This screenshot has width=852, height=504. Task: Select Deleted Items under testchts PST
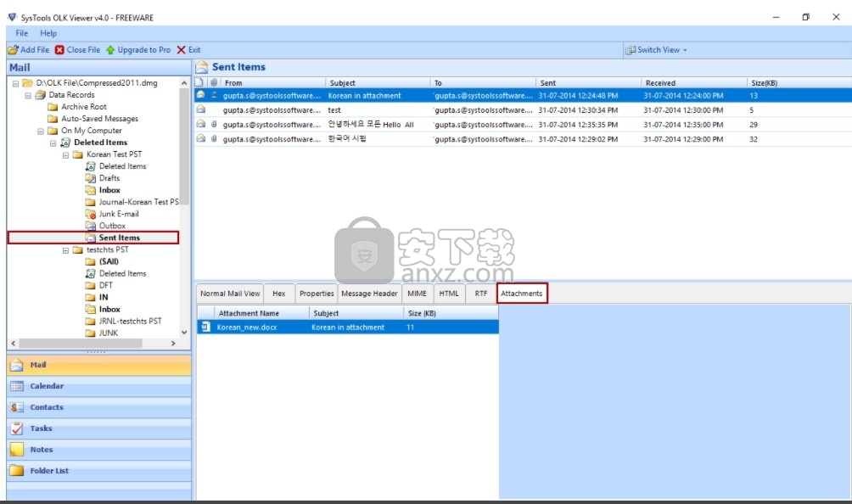coord(122,274)
